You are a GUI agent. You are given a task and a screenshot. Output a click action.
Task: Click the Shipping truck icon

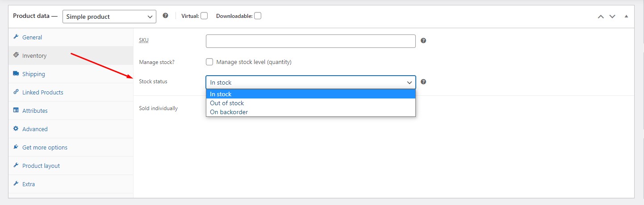coord(16,74)
